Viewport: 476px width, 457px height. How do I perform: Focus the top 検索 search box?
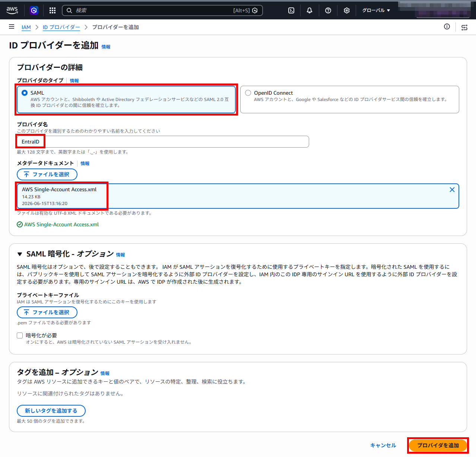pyautogui.click(x=162, y=10)
